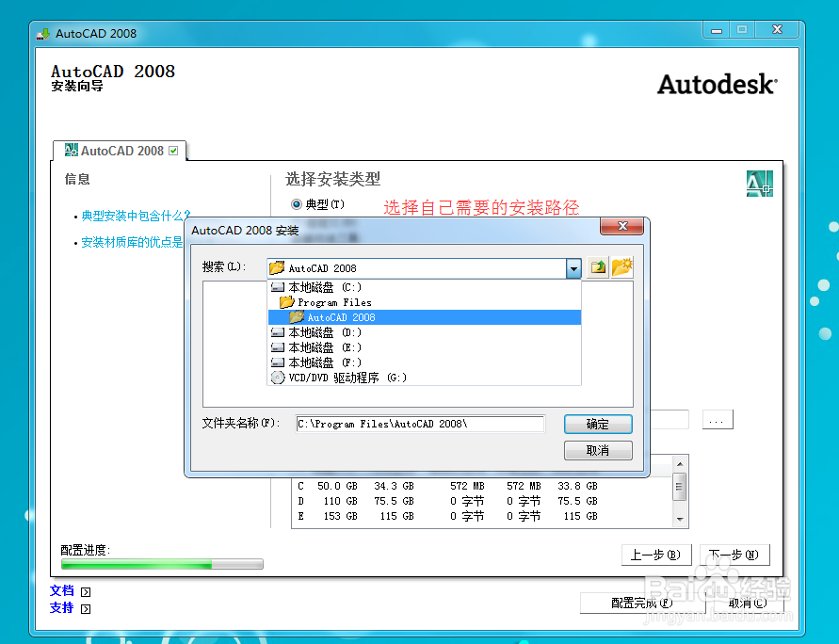Viewport: 839px width, 644px height.
Task: Select Program Files folder in list
Action: click(424, 302)
